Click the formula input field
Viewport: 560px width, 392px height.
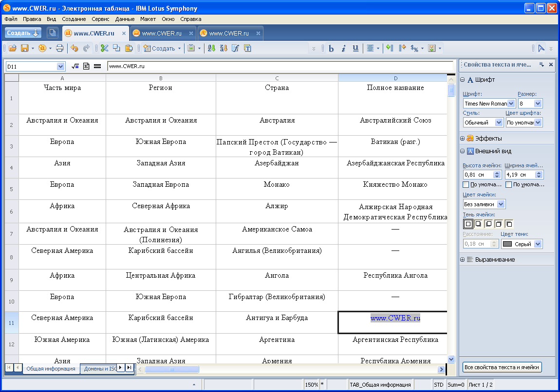(x=280, y=66)
